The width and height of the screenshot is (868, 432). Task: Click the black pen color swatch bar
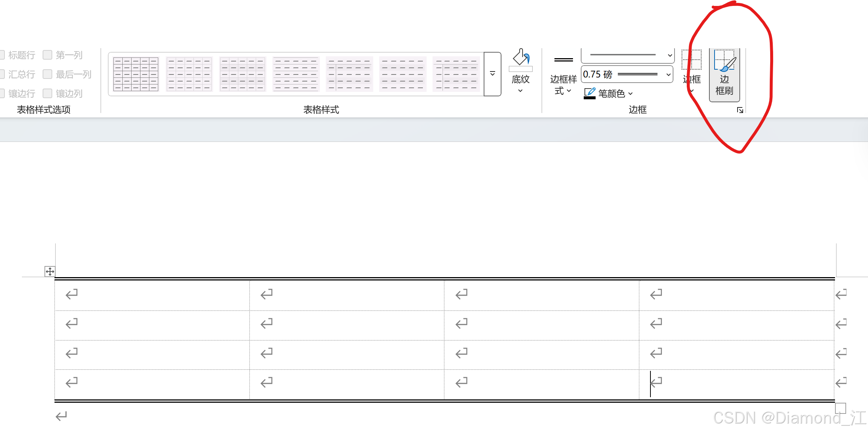click(x=589, y=97)
